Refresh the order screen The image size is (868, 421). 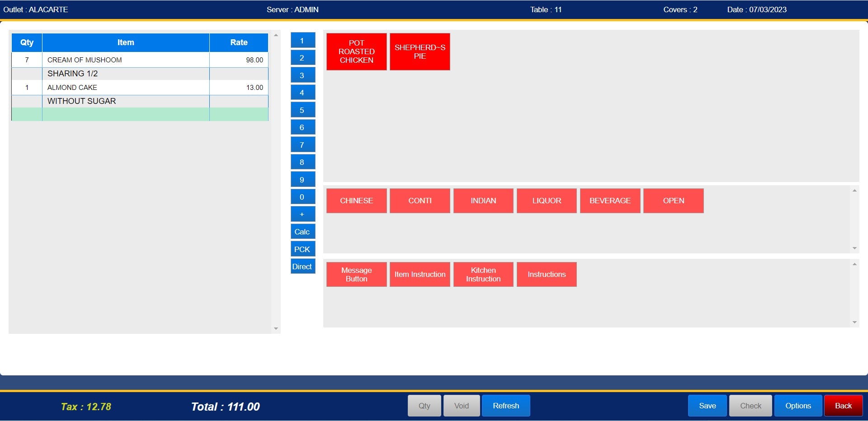click(x=506, y=405)
